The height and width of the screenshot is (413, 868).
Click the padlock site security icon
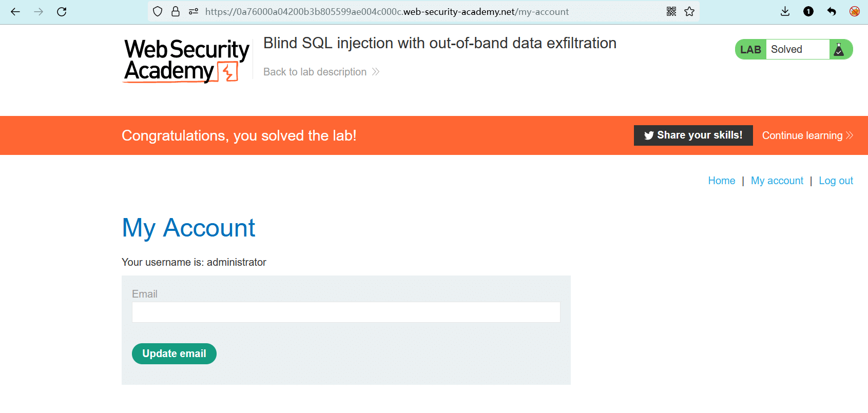coord(176,12)
